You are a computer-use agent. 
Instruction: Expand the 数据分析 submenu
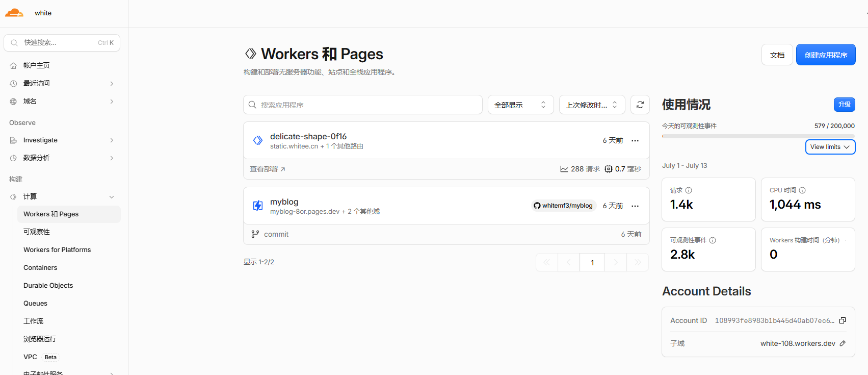pos(112,158)
